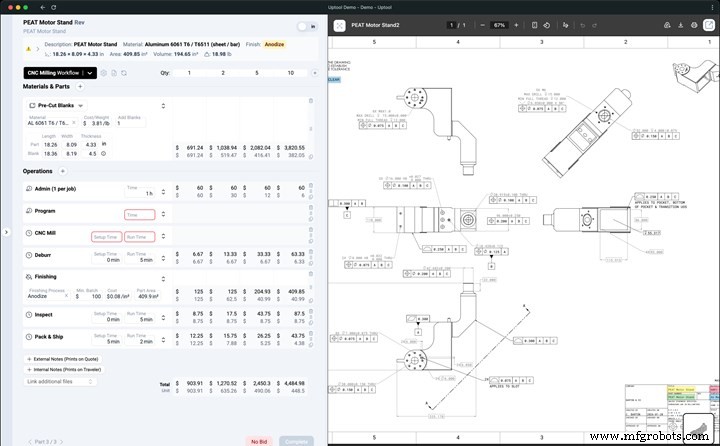Image resolution: width=720 pixels, height=446 pixels.
Task: Click the No Bid button
Action: click(x=259, y=441)
